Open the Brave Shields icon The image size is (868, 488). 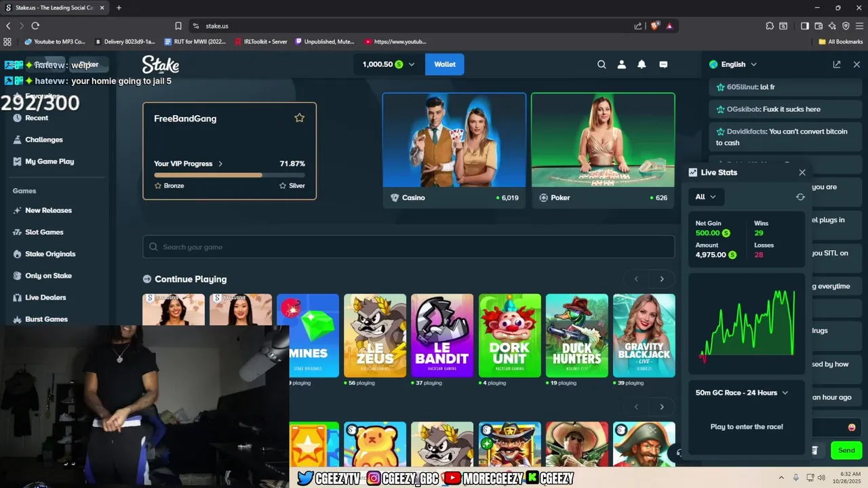(655, 26)
